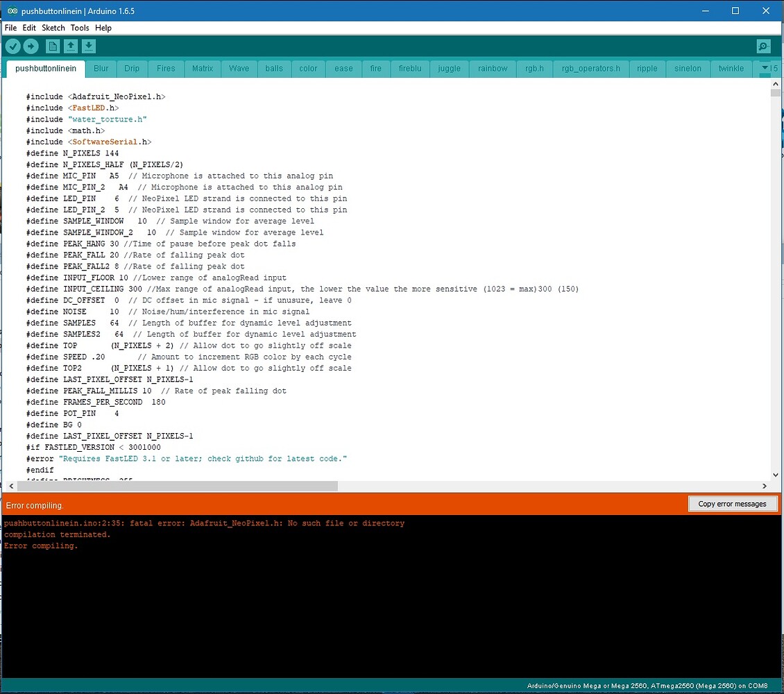Upload the sketch with the arrow icon

(x=31, y=46)
